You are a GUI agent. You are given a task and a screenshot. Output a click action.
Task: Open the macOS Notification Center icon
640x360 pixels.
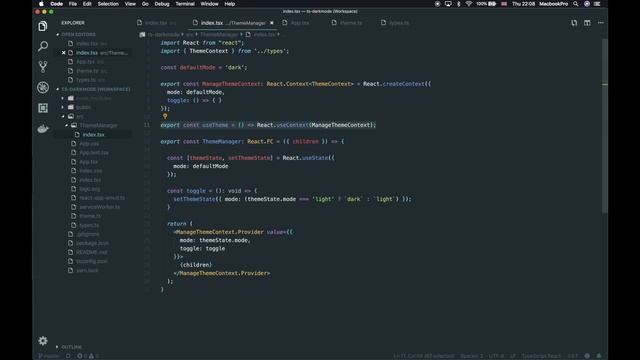[x=597, y=4]
